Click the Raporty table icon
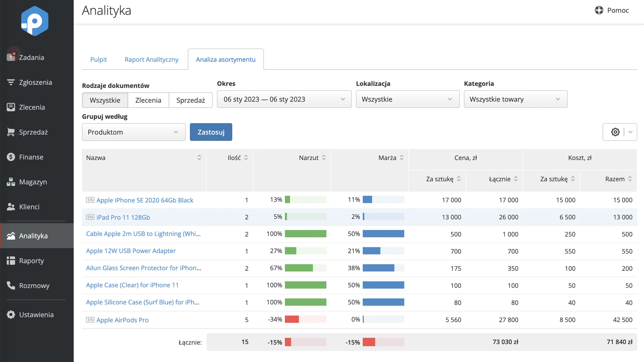 pos(11,261)
